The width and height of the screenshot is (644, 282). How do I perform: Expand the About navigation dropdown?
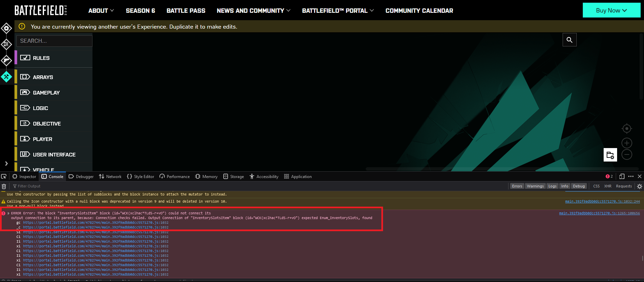point(101,11)
